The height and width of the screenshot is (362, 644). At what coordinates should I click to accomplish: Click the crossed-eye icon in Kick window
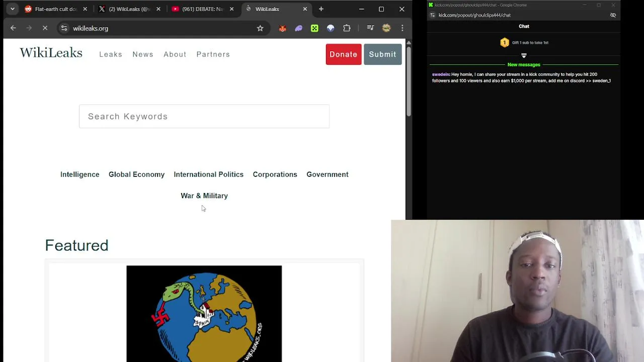613,15
